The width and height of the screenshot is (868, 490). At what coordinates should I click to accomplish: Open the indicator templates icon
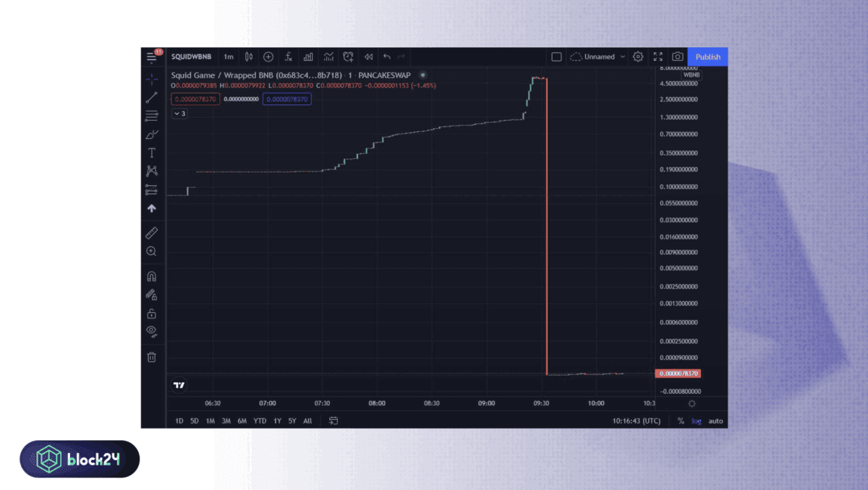point(328,56)
